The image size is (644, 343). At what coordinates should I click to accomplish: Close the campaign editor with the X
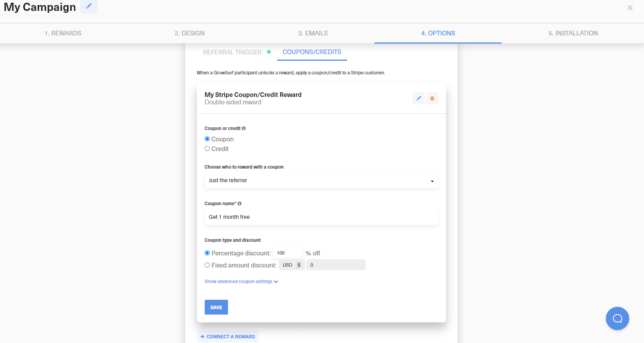(x=630, y=8)
